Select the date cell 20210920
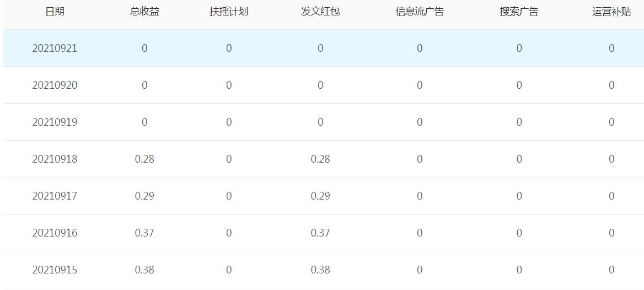 tap(55, 85)
